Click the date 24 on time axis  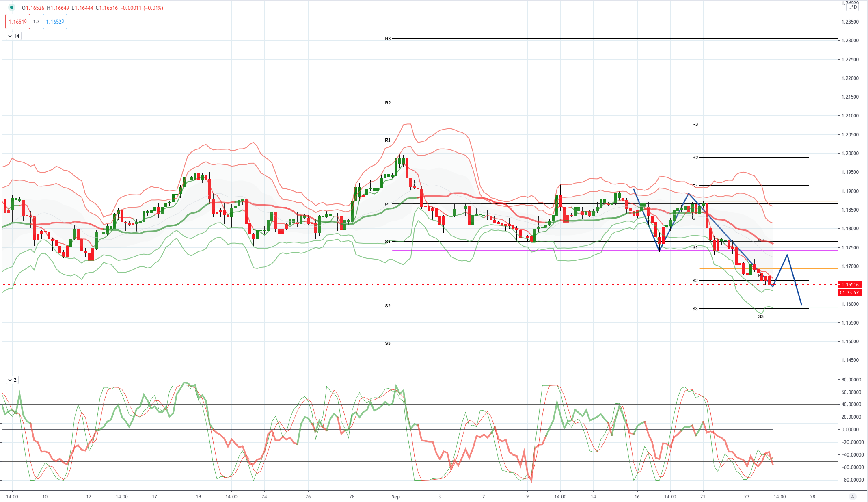pos(264,496)
